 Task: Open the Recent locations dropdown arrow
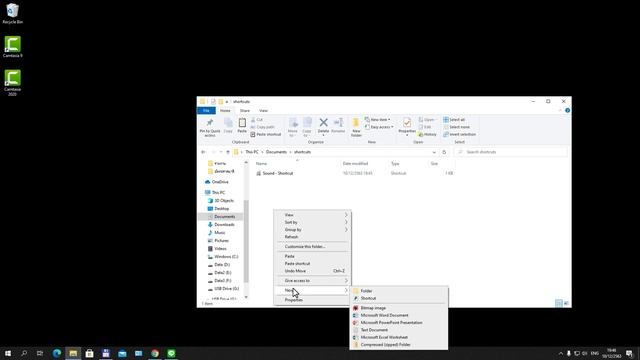pyautogui.click(x=221, y=152)
